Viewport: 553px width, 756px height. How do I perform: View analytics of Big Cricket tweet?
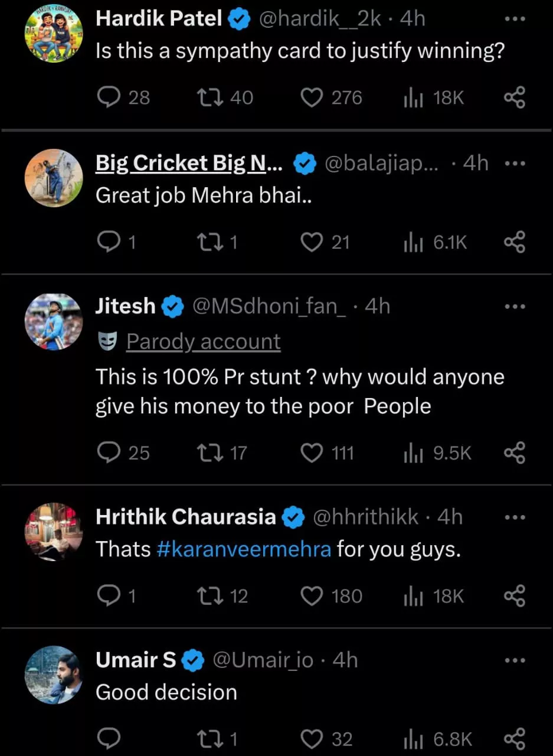coord(410,242)
